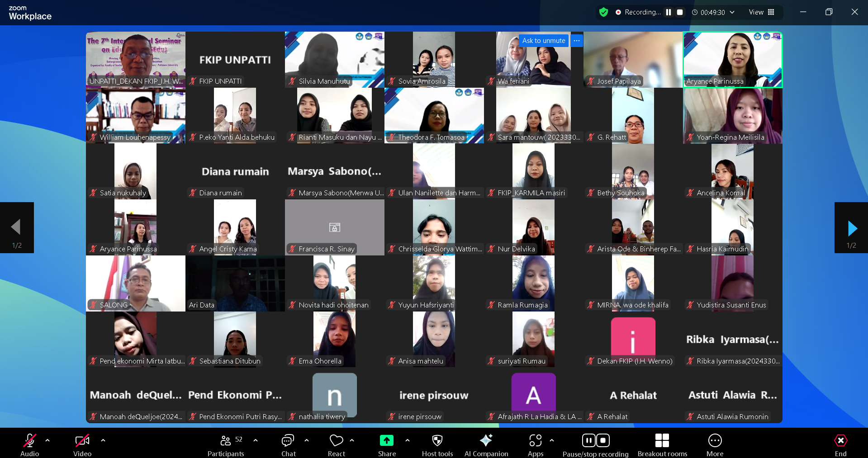Select Theodora F. Tomasoa video tile
This screenshot has width=868, height=458.
click(x=434, y=115)
